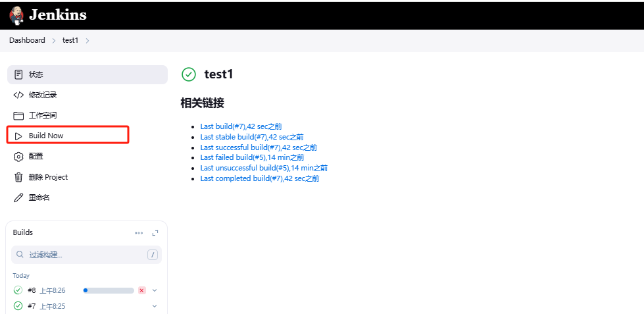This screenshot has width=644, height=314.
Task: Click the green success icon beside test1 title
Action: 189,74
